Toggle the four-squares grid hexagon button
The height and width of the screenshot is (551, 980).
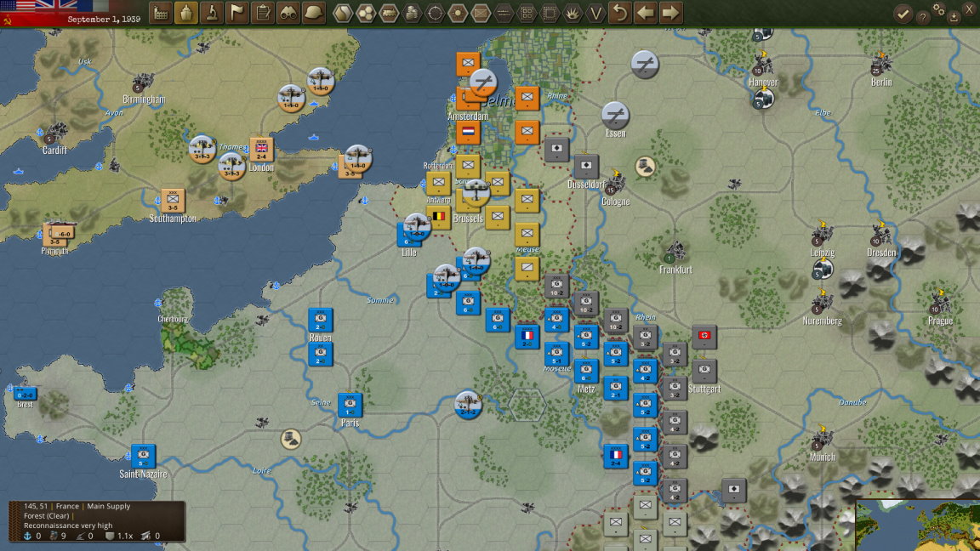527,13
